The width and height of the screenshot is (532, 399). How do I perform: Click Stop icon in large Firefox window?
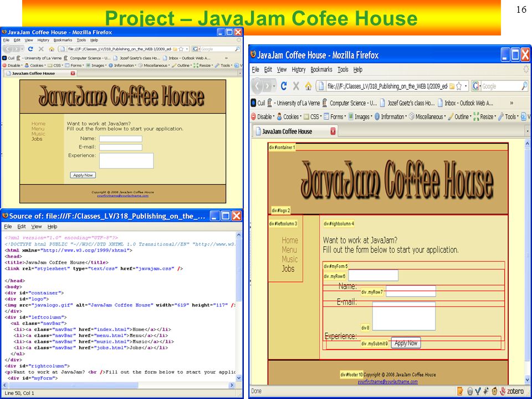296,86
